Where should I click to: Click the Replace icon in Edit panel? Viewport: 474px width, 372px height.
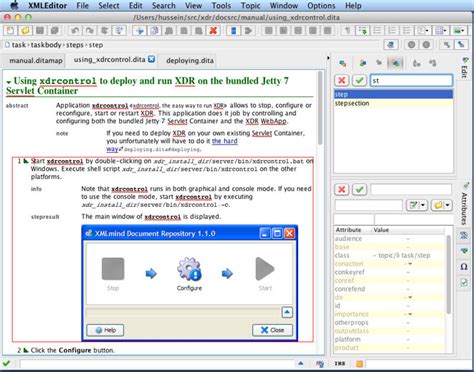343,63
